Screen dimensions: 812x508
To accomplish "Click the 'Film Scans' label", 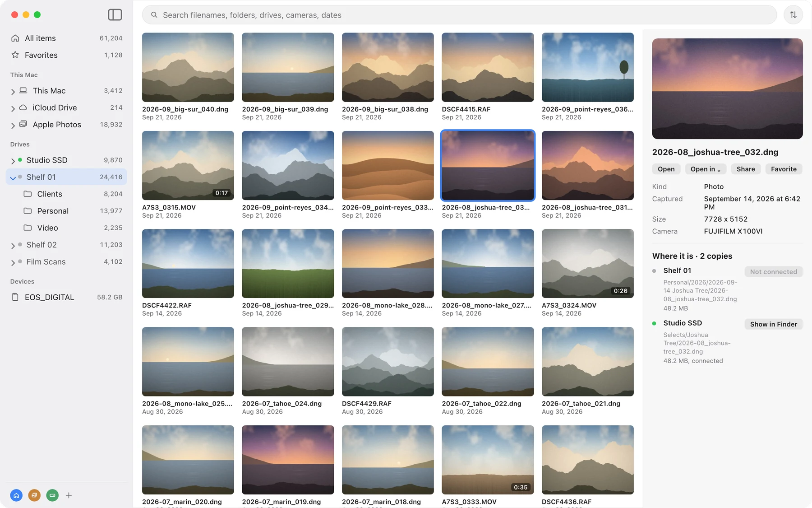I will coord(46,261).
